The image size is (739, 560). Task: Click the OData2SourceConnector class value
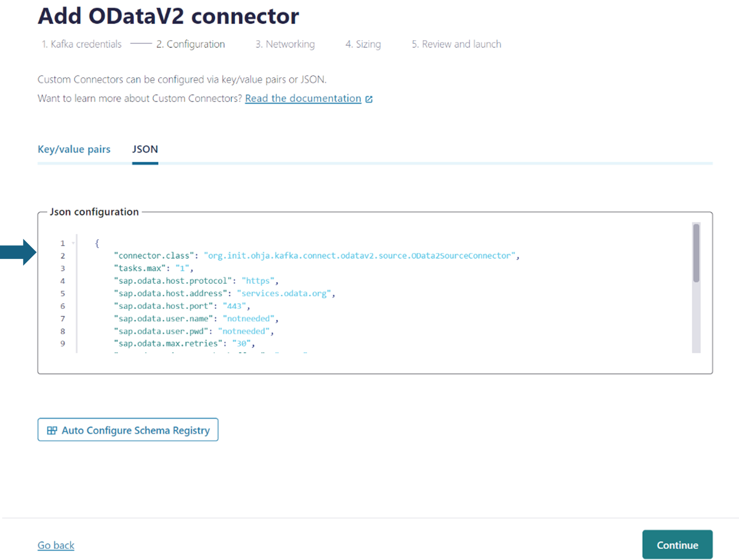(x=359, y=256)
